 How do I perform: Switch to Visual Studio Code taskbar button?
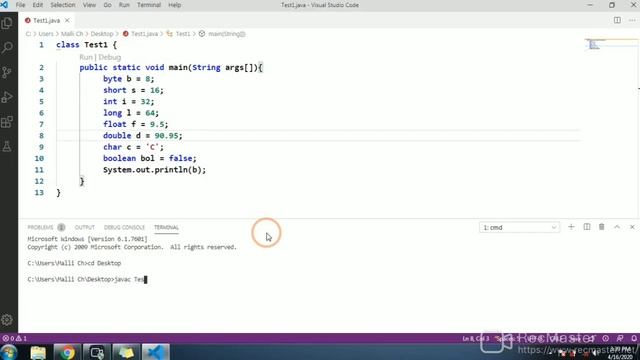click(x=156, y=352)
